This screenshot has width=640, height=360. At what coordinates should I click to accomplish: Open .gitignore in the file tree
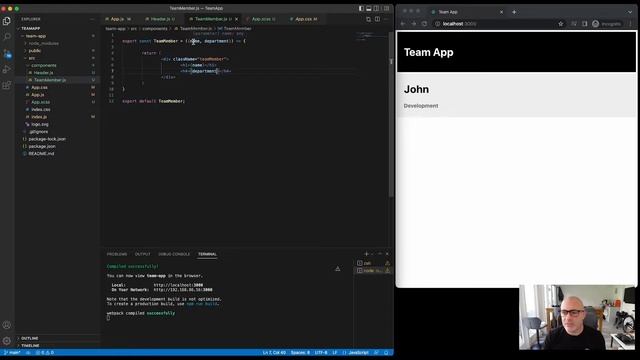tap(38, 131)
